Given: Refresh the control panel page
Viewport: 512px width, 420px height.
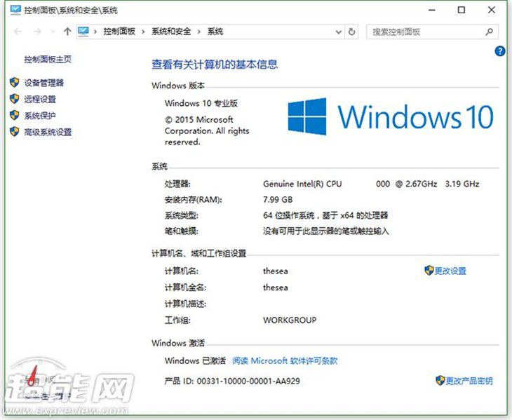Looking at the screenshot, I should point(351,32).
